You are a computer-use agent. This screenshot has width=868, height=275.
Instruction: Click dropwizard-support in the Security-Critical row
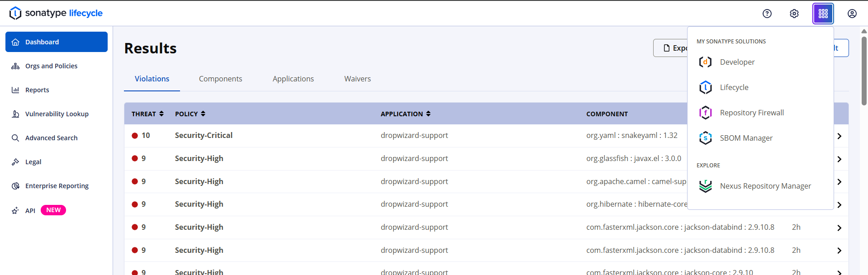tap(414, 135)
